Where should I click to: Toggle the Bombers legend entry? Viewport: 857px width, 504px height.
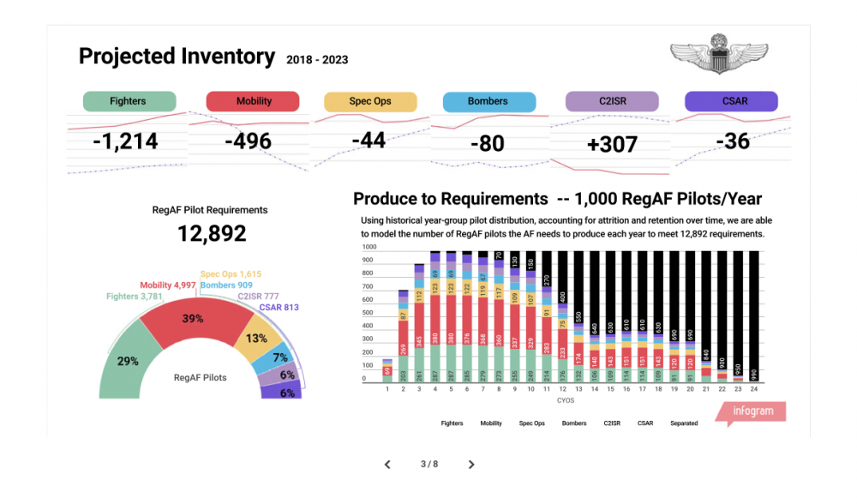pos(574,423)
